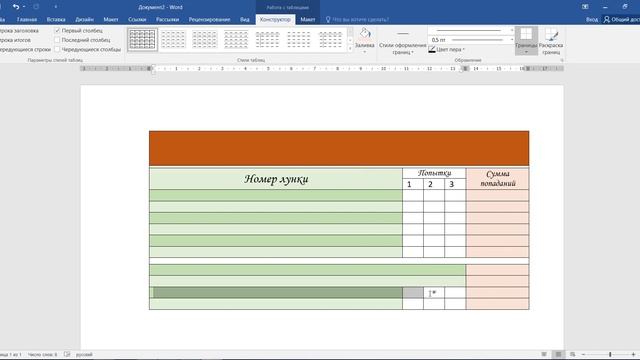Activate the Раскраска границ border painter
The height and width of the screenshot is (360, 640).
coord(551,41)
